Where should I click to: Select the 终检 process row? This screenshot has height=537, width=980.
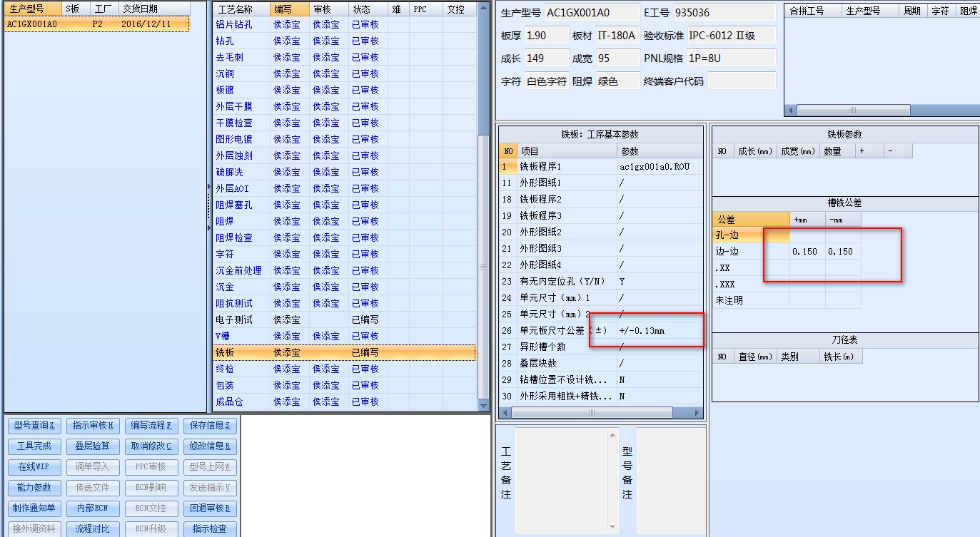[344, 369]
